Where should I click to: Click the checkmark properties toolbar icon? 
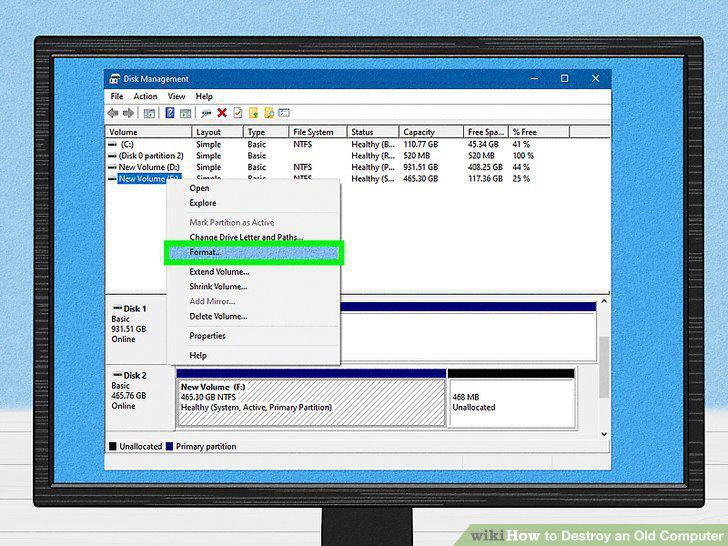point(238,113)
